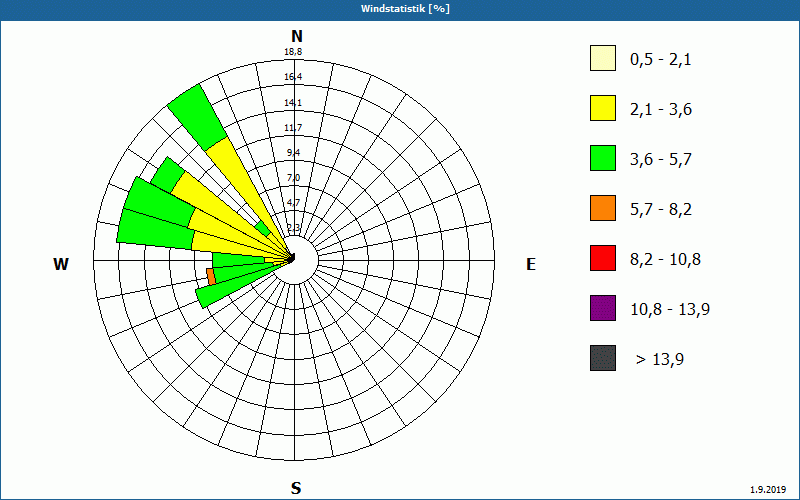
Task: Click the legend label '10,8 - 13,9'
Action: click(670, 310)
